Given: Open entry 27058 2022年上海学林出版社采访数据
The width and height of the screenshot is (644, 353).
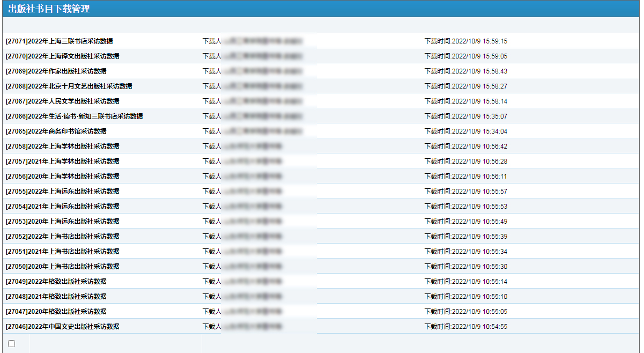Looking at the screenshot, I should 62,146.
